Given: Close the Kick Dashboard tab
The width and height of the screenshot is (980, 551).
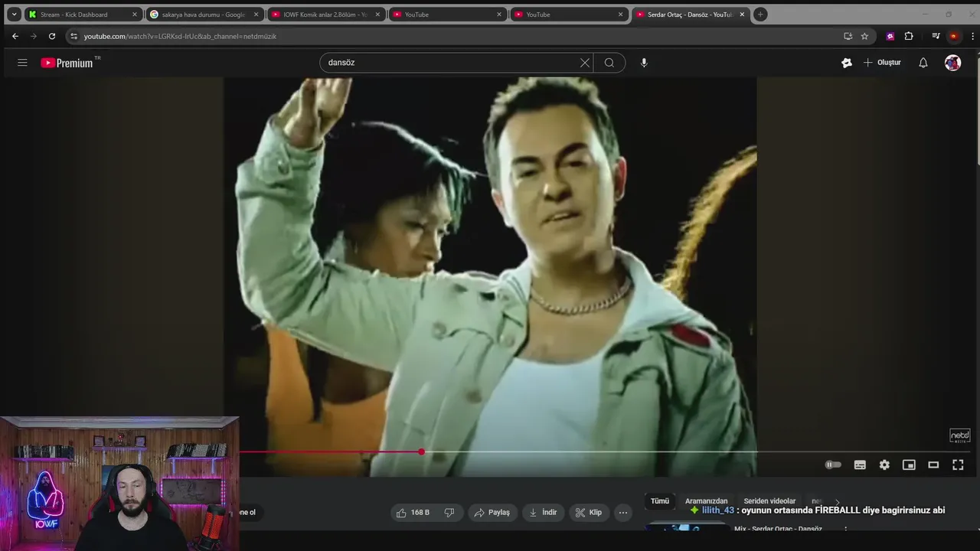Looking at the screenshot, I should [x=135, y=15].
